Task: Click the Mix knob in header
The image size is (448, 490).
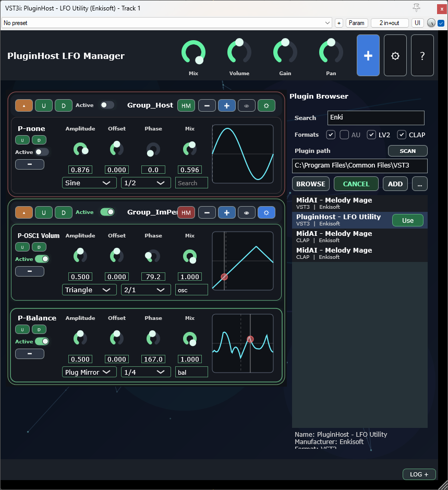Action: [x=193, y=52]
